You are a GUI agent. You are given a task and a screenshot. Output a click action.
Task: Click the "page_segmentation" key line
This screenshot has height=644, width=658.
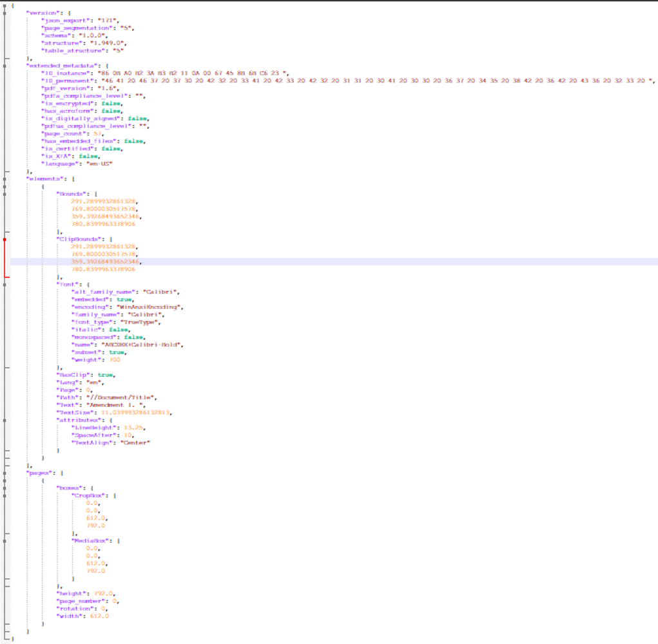[x=88, y=28]
